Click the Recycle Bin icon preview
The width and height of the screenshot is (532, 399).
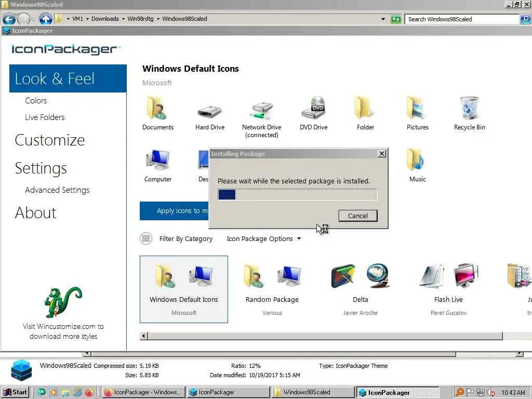469,108
